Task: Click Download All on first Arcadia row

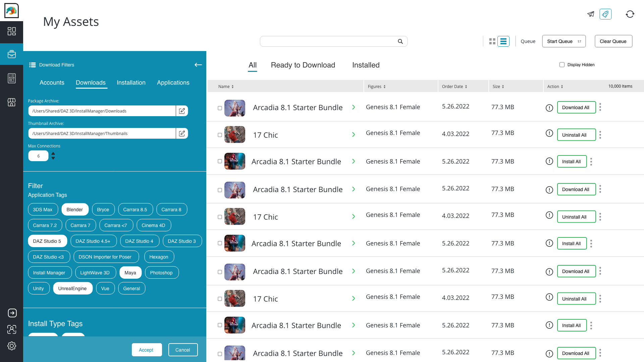Action: point(576,107)
